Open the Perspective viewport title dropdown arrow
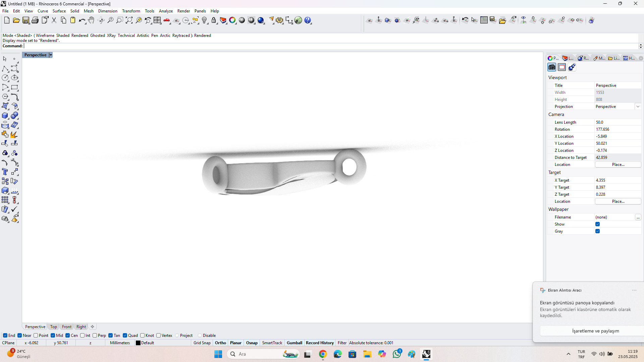Viewport: 644px width, 362px height. click(x=51, y=55)
